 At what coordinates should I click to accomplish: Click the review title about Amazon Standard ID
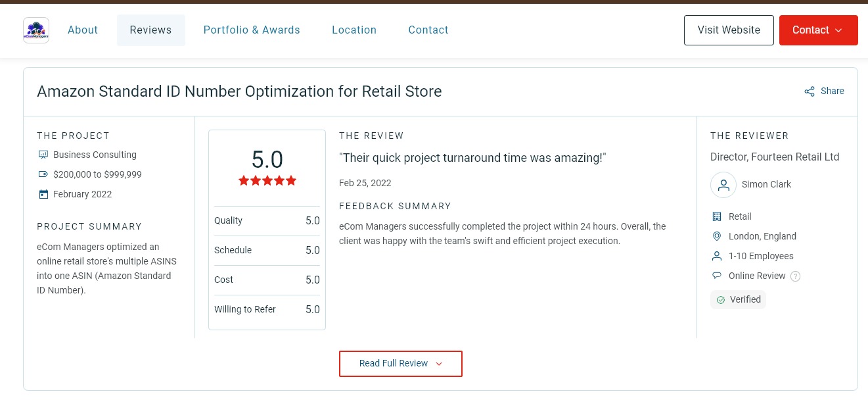point(239,91)
